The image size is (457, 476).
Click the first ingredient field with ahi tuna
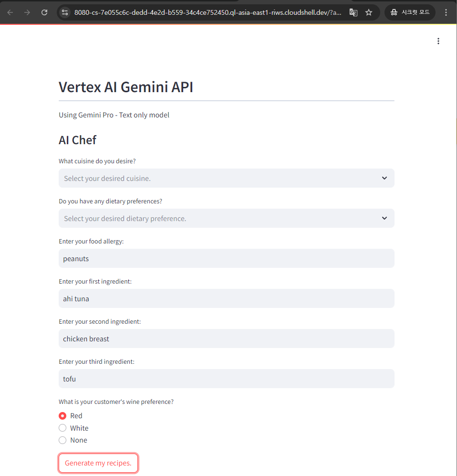[226, 298]
